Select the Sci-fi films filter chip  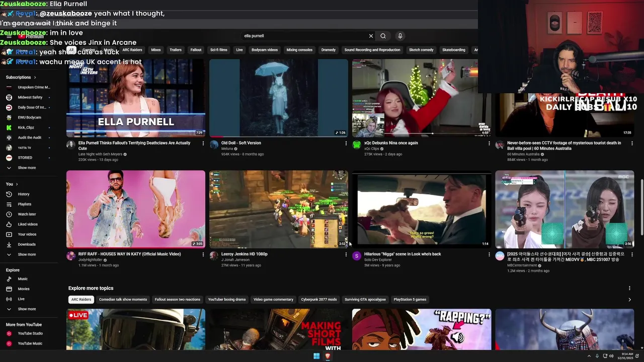tap(219, 50)
